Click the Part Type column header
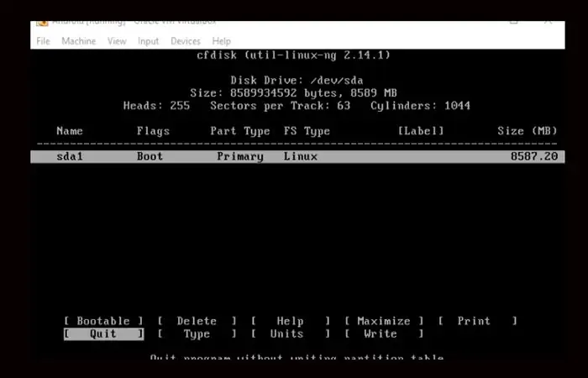This screenshot has width=588, height=378. (240, 131)
